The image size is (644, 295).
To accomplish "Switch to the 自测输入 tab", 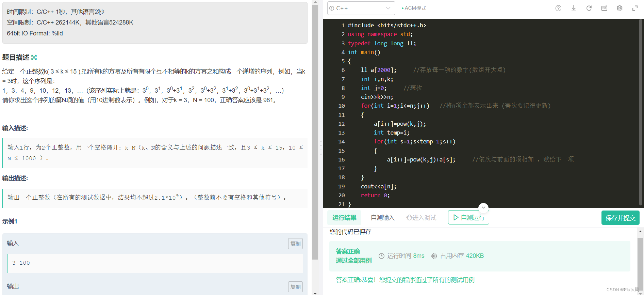I will click(383, 218).
